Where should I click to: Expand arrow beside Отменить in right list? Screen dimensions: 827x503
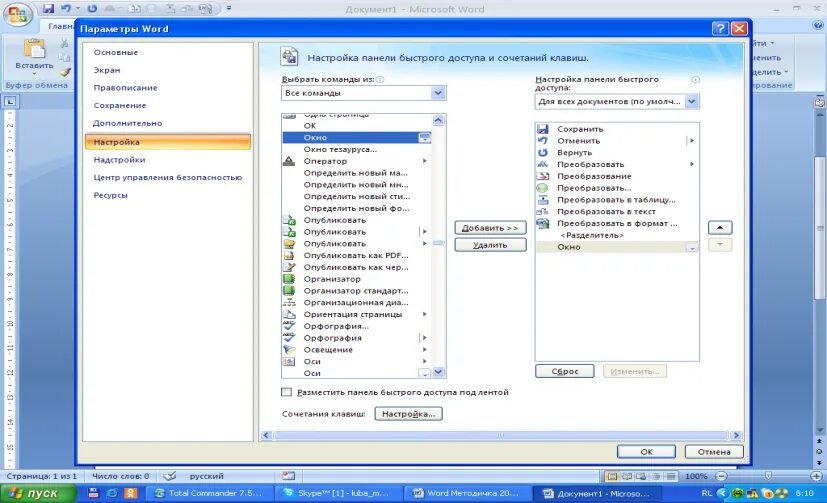tap(691, 140)
